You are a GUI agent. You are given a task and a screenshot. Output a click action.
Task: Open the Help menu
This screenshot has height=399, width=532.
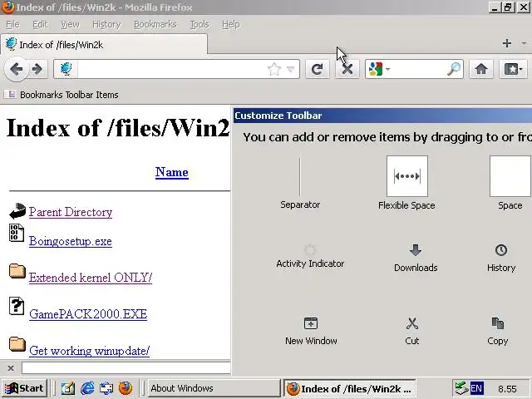coord(231,24)
